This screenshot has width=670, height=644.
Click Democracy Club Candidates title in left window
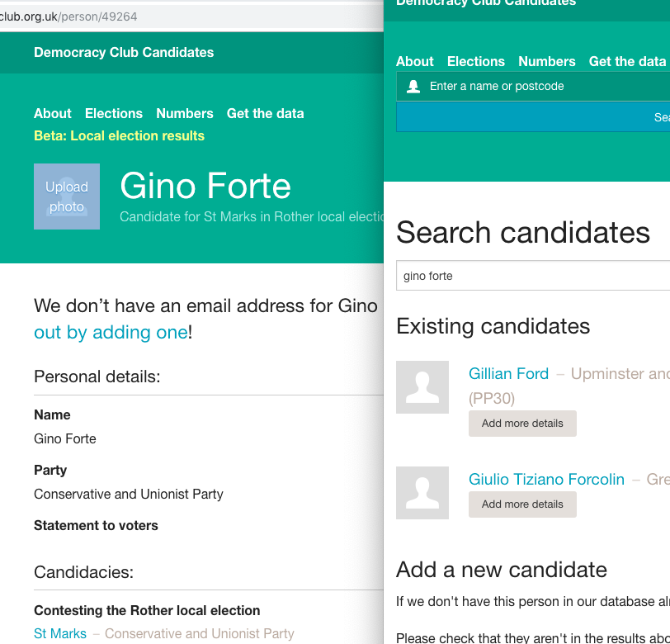(124, 52)
